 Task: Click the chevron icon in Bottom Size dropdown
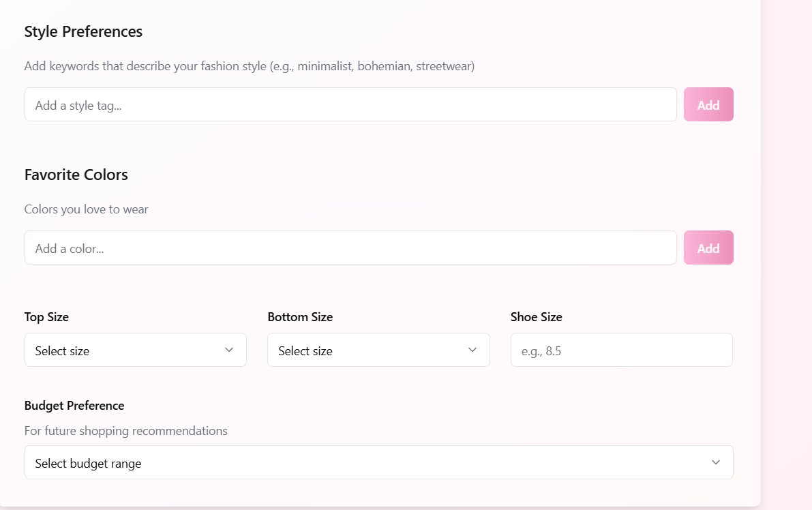click(x=472, y=350)
